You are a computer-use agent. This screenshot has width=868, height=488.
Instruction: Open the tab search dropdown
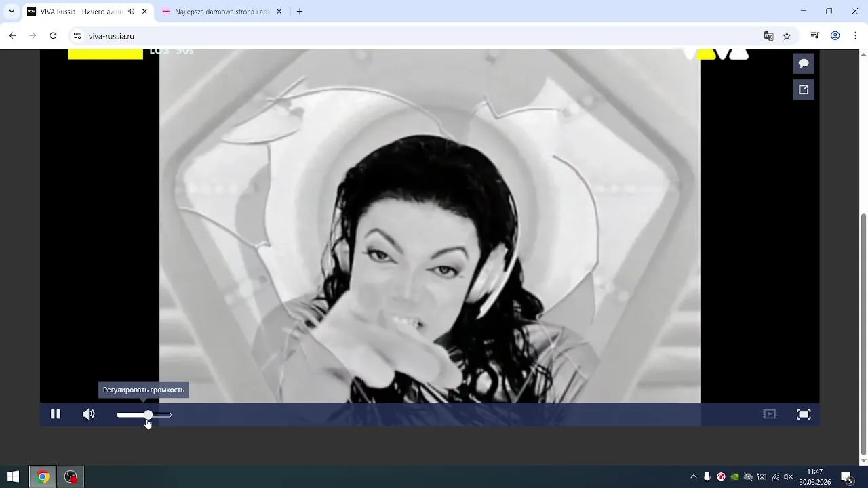(12, 12)
